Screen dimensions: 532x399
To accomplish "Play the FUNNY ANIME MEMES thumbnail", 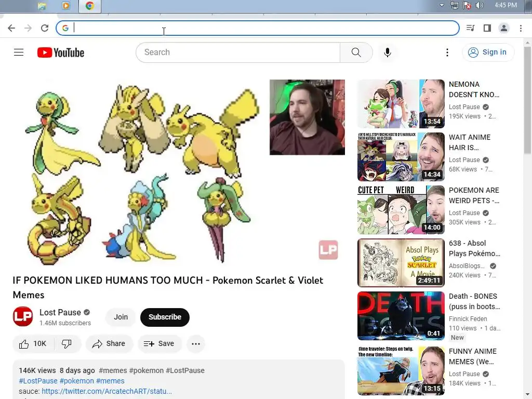I will click(401, 370).
